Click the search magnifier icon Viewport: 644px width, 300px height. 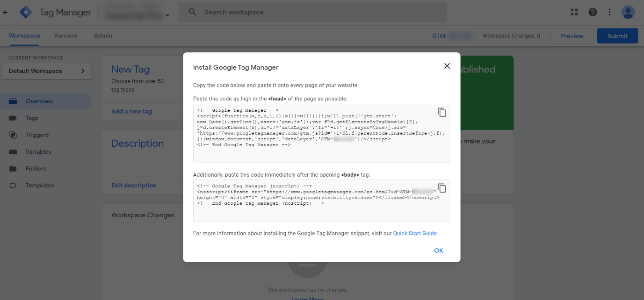click(192, 12)
